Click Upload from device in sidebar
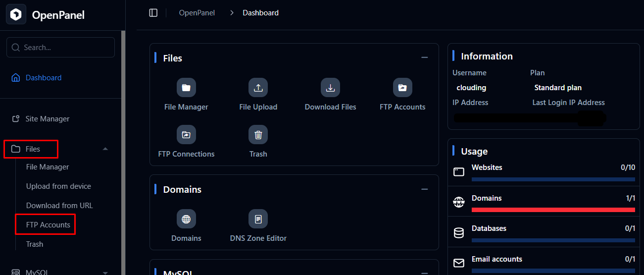The width and height of the screenshot is (644, 275). pyautogui.click(x=58, y=186)
